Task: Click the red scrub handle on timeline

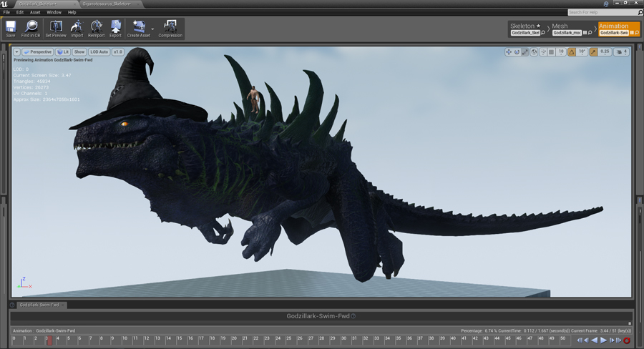Action: click(49, 340)
